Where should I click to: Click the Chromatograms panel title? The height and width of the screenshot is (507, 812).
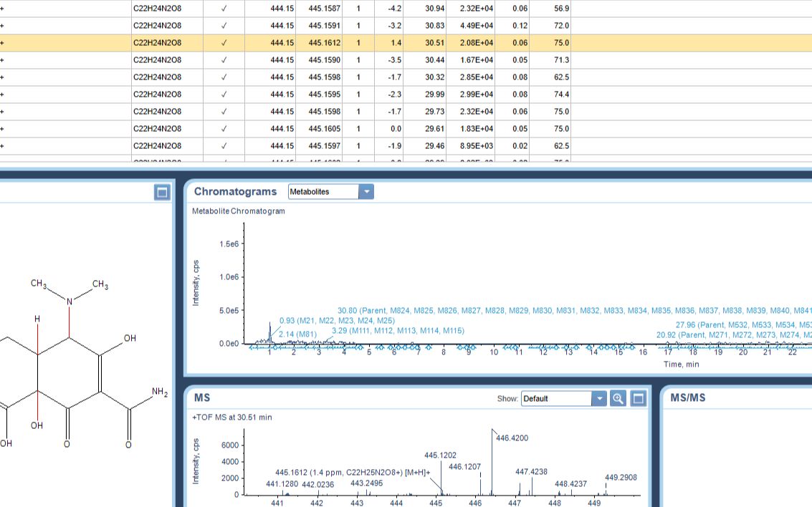pyautogui.click(x=234, y=191)
